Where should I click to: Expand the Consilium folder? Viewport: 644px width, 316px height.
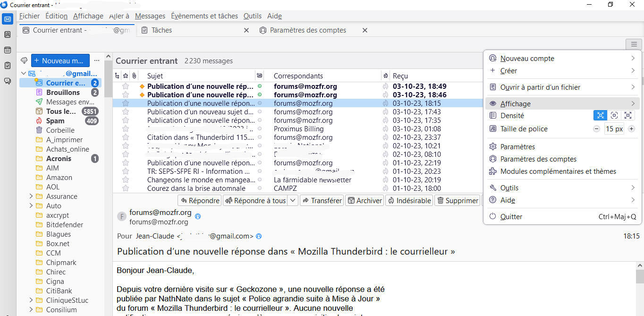click(x=31, y=310)
